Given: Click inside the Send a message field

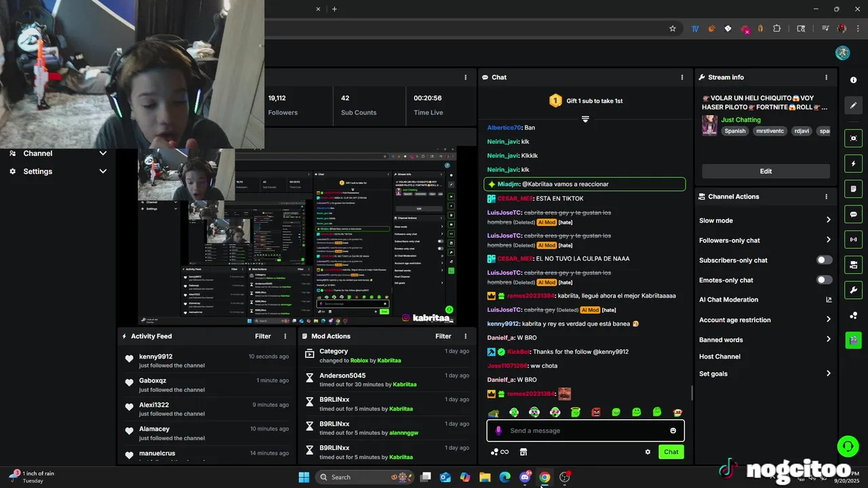Looking at the screenshot, I should tap(585, 430).
